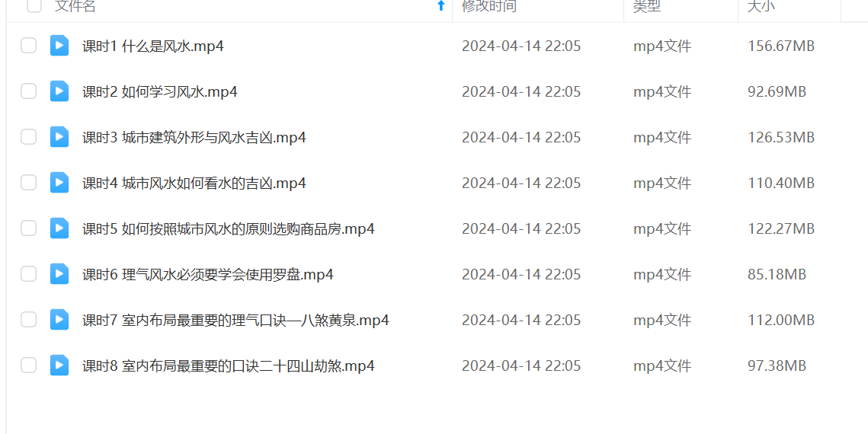Screen dimensions: 868x434
Task: Click the 文件名 column header label
Action: coord(75,5)
